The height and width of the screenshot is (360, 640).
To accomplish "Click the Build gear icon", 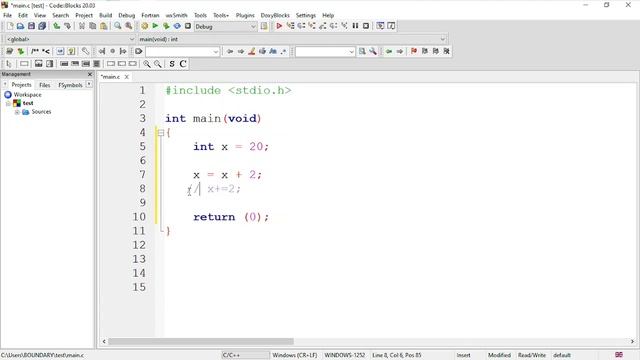I will 144,26.
